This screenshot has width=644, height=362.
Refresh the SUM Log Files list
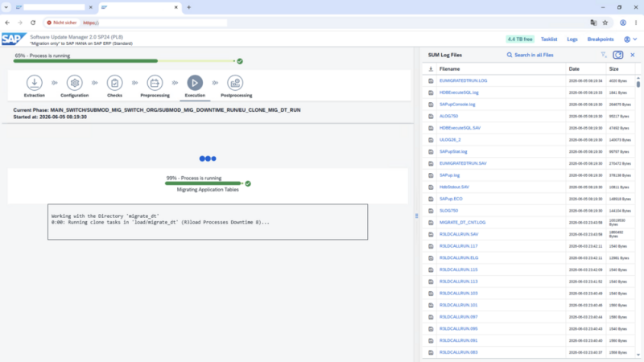click(617, 55)
